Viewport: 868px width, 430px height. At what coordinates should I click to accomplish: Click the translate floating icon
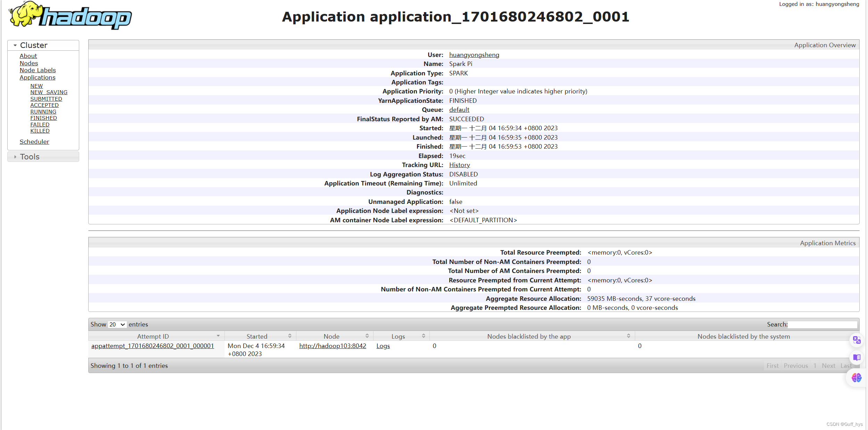[x=857, y=340]
